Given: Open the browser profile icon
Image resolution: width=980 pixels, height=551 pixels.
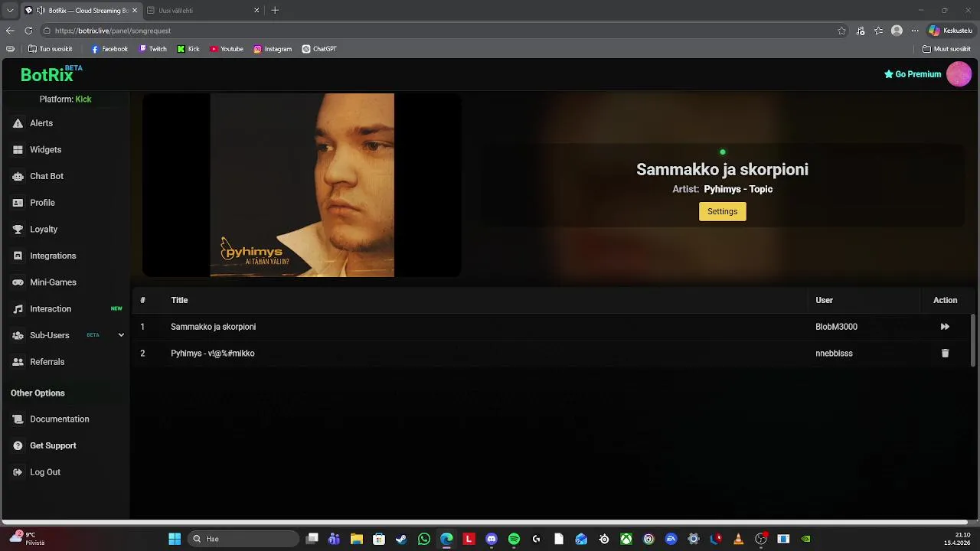Looking at the screenshot, I should coord(897,31).
